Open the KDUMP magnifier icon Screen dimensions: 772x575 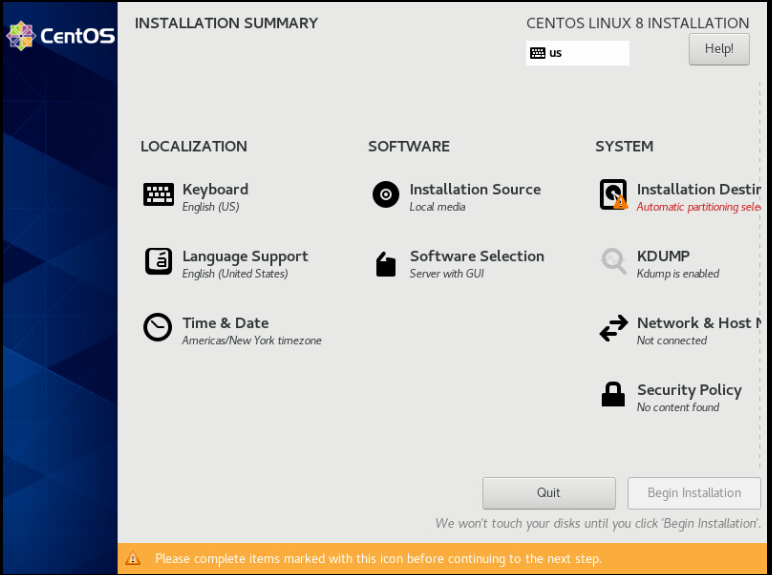[613, 261]
